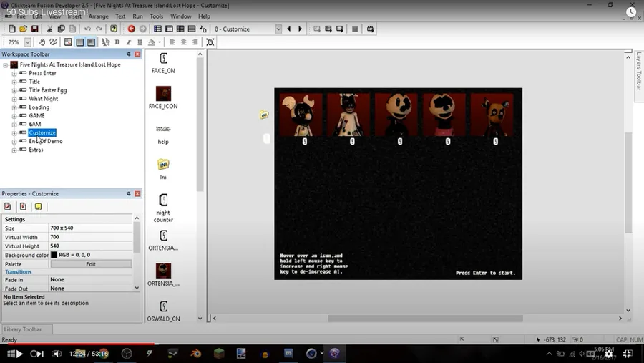Open the 8 - Customize frame dropdown
Image resolution: width=644 pixels, height=363 pixels.
point(278,29)
